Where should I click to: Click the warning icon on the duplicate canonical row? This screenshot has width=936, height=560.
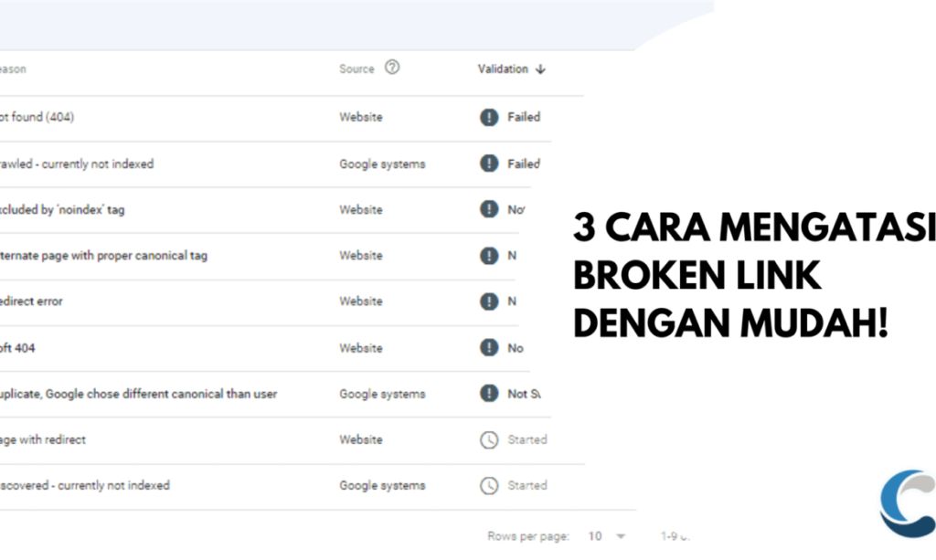click(x=487, y=394)
